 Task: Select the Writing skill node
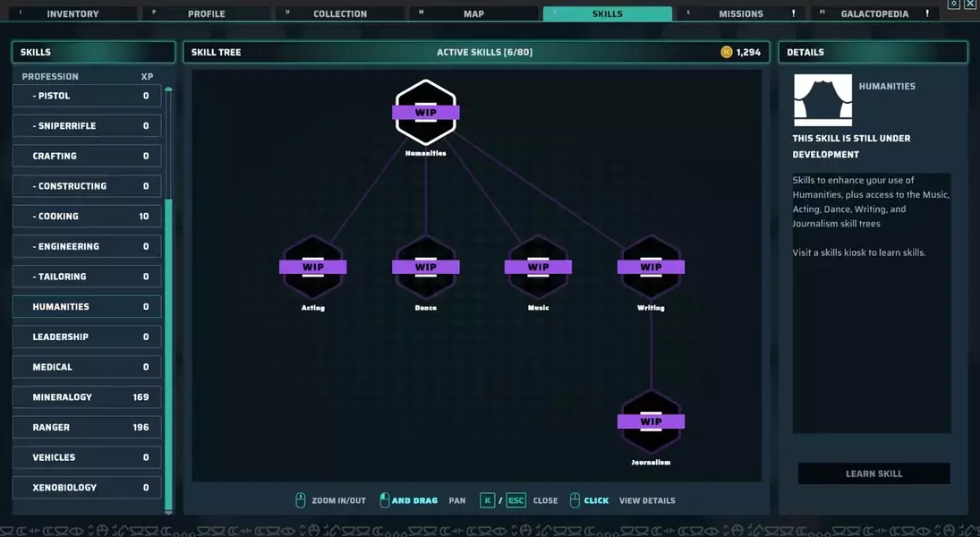tap(651, 267)
